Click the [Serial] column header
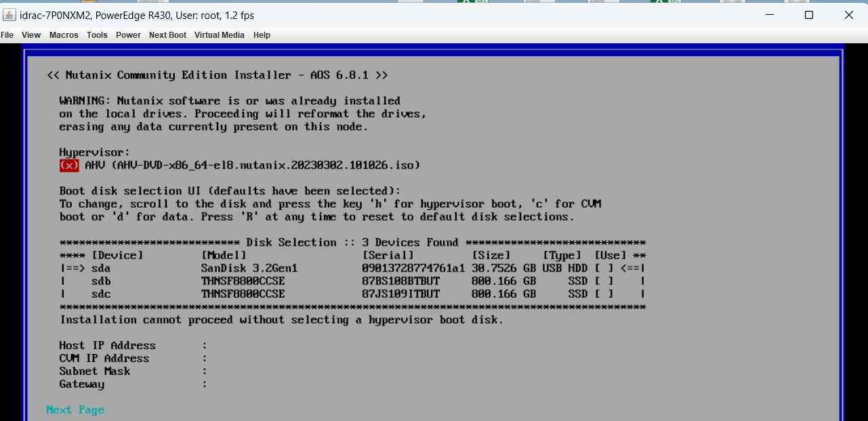 coord(388,256)
